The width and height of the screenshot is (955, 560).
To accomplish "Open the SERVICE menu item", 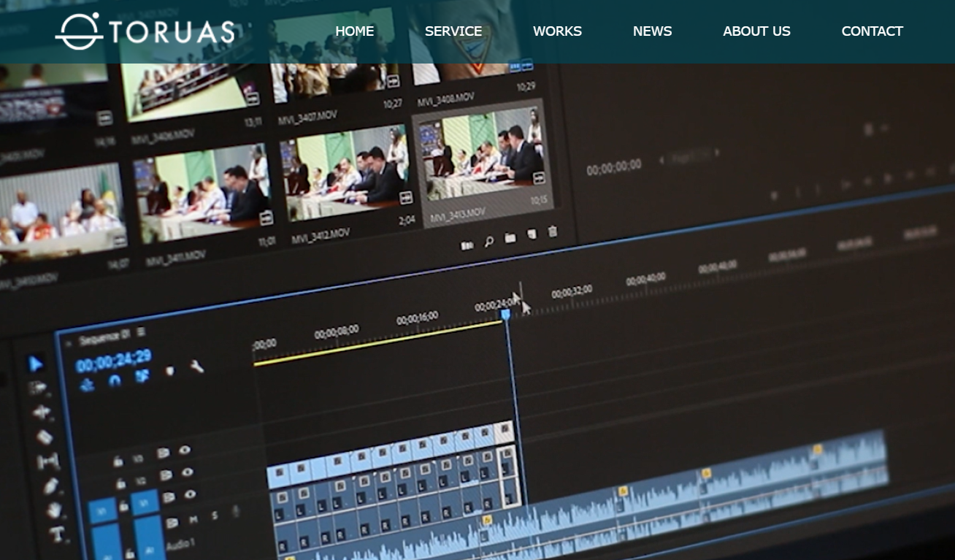I will tap(453, 31).
